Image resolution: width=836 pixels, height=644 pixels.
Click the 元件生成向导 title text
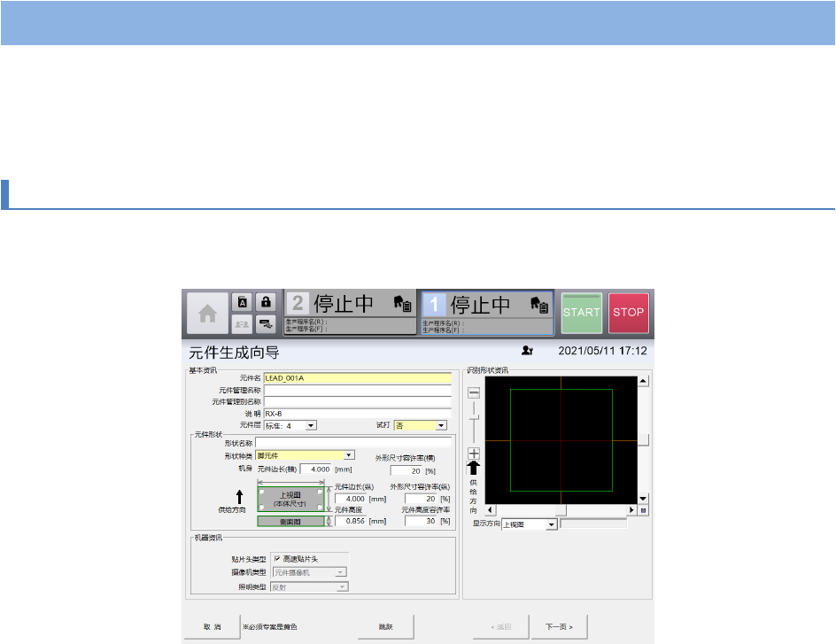point(234,353)
